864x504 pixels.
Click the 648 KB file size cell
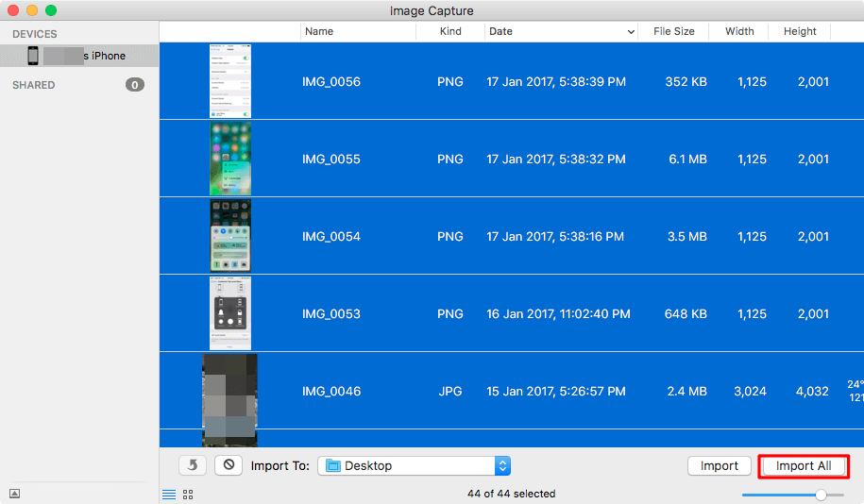point(686,314)
